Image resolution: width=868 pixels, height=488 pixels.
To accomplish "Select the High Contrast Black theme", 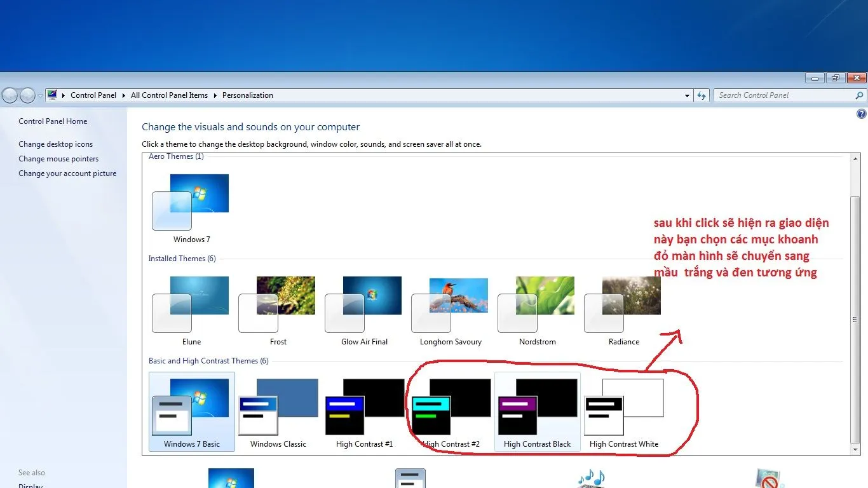I will [537, 412].
